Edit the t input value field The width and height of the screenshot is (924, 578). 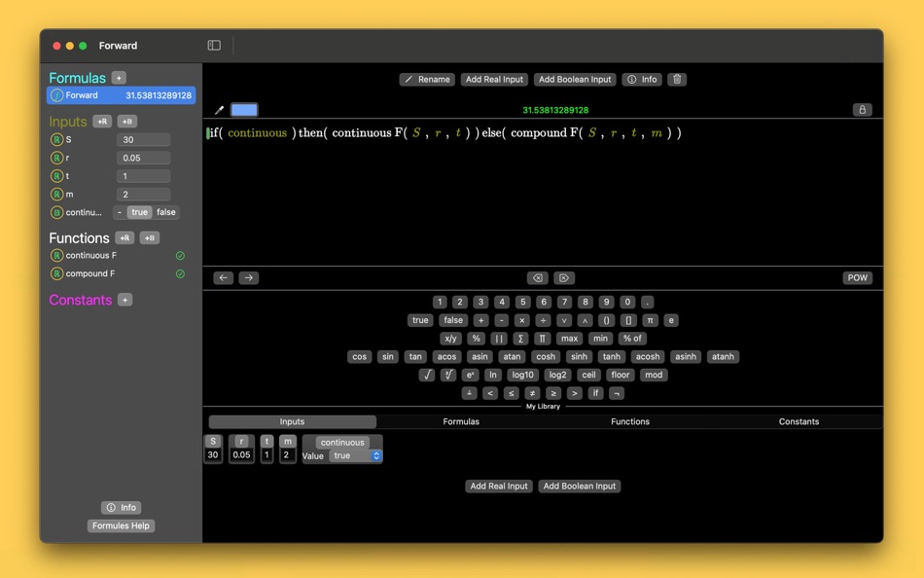pyautogui.click(x=143, y=176)
